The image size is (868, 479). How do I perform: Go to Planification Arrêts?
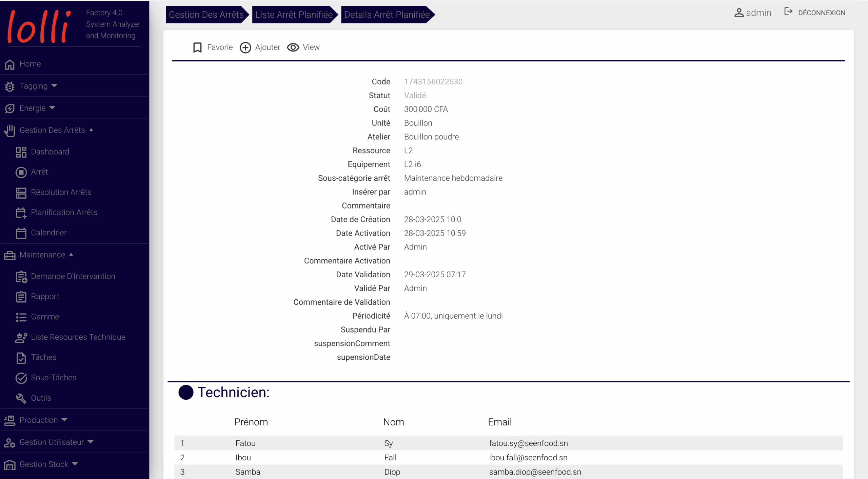64,212
